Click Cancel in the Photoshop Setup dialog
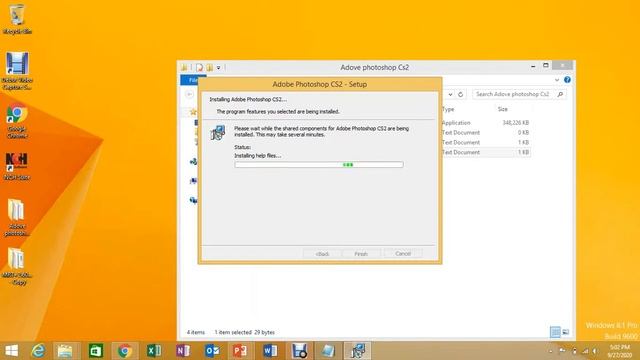Viewport: 640px width, 360px height. coord(403,253)
